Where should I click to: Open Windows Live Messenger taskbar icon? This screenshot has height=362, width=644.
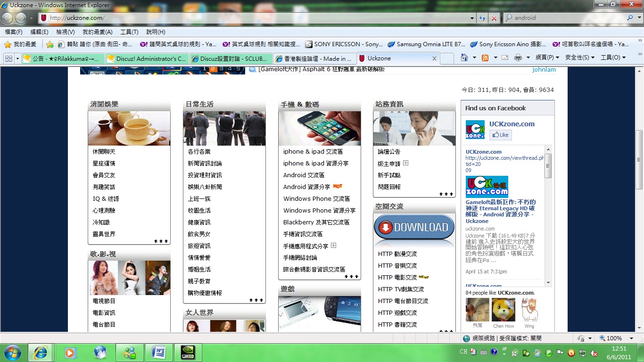[129, 353]
